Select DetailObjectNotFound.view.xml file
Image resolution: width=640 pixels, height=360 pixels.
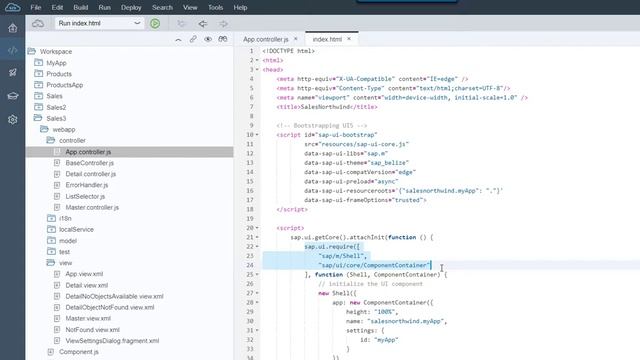click(110, 307)
